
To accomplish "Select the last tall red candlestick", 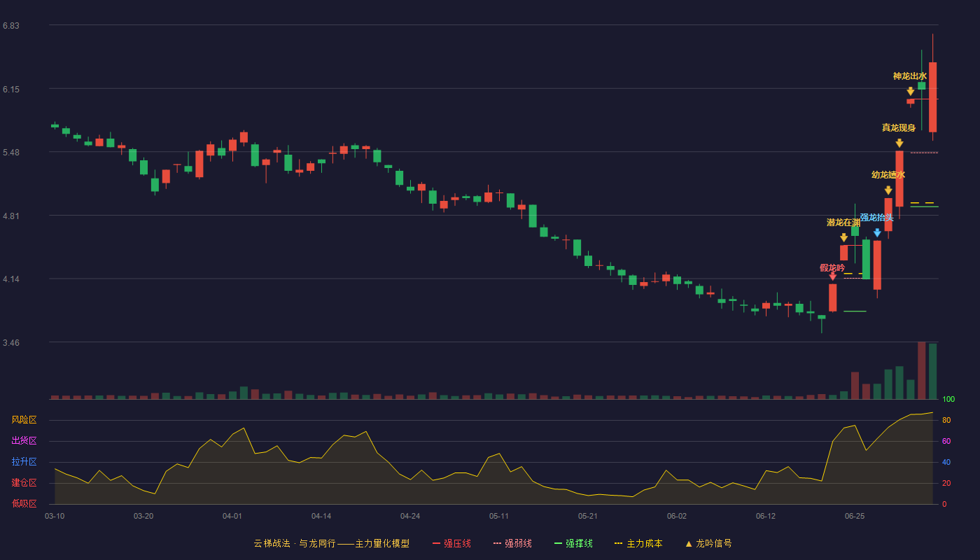I will [x=932, y=97].
